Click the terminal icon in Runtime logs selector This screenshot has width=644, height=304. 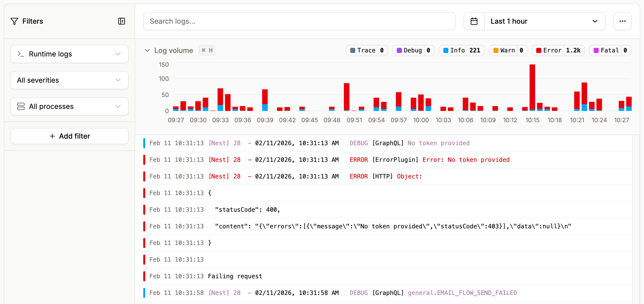pyautogui.click(x=21, y=54)
